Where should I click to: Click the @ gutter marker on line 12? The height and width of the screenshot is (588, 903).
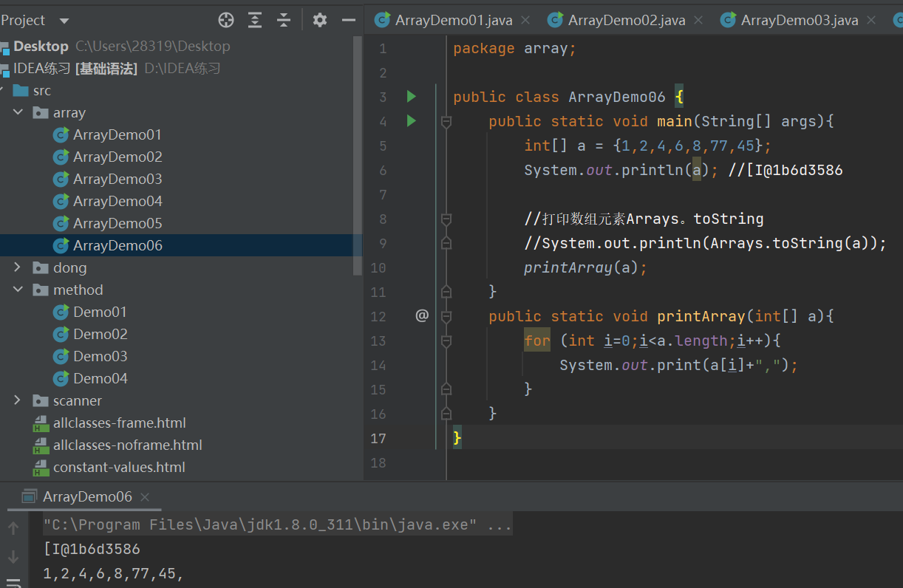pos(422,315)
